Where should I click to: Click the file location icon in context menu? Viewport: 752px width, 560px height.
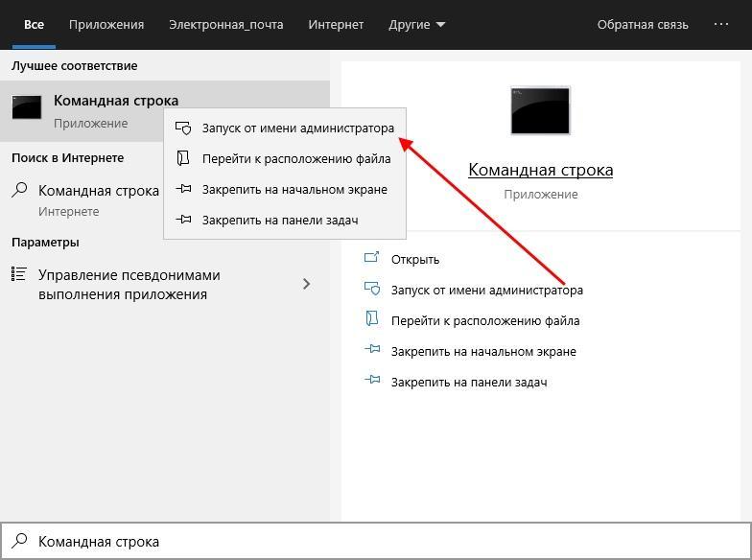click(183, 158)
